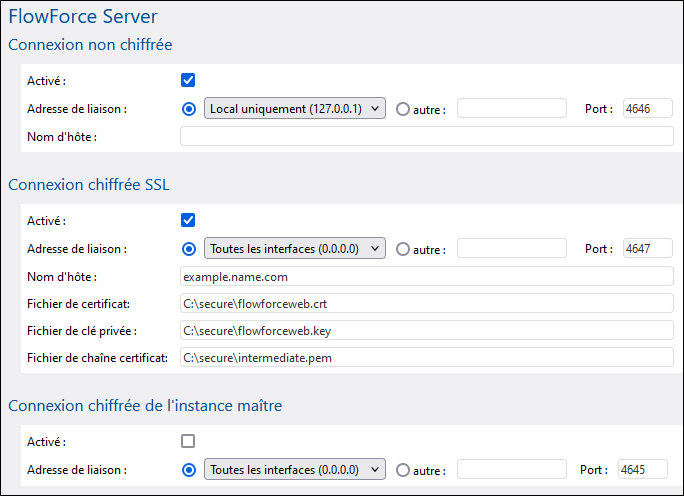Select SSL section's Toutes les interfaces radio
Image resolution: width=684 pixels, height=496 pixels.
[x=190, y=248]
